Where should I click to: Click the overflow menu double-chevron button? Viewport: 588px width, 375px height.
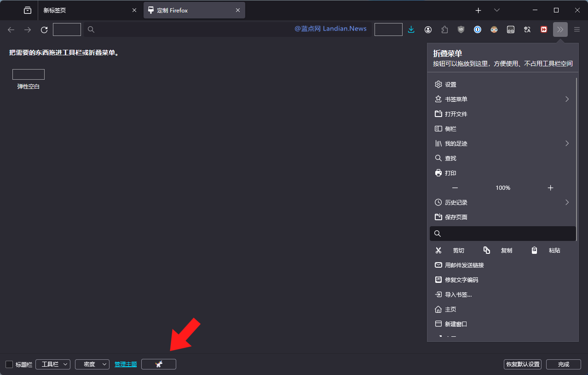560,29
